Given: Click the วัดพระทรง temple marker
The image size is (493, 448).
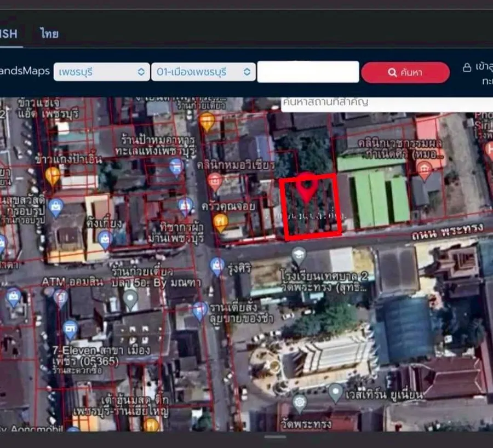Looking at the screenshot, I should (300, 403).
